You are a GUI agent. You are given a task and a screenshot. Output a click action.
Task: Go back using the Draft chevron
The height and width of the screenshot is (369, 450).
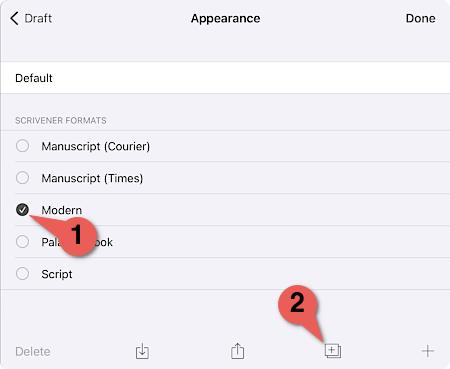tap(14, 18)
